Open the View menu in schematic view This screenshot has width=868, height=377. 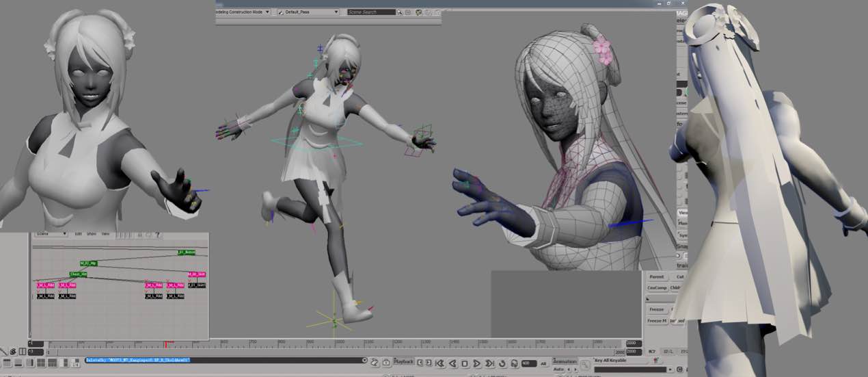[105, 234]
